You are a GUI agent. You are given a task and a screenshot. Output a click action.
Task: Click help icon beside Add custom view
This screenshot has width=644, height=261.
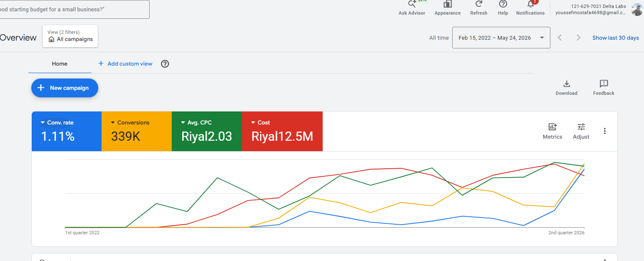coord(165,64)
